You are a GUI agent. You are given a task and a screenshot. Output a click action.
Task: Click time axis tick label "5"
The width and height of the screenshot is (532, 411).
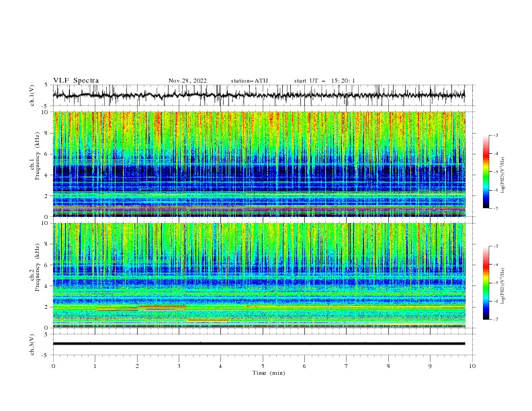pos(263,366)
